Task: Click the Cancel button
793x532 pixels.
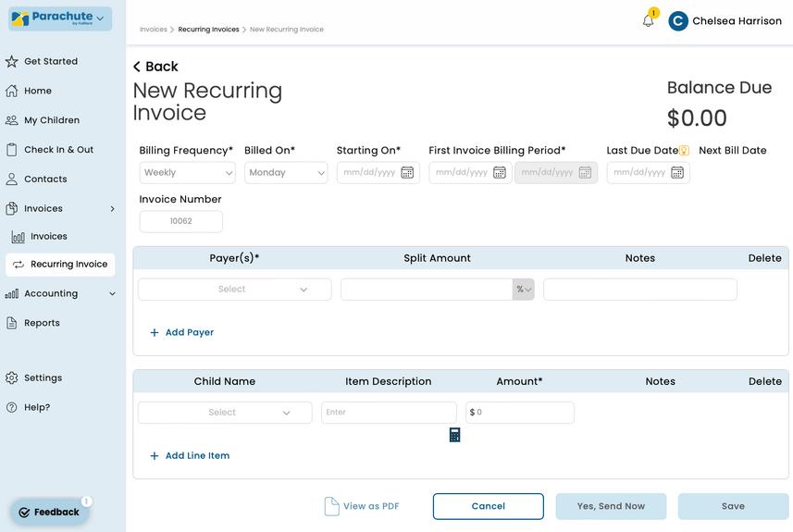Action: point(488,506)
